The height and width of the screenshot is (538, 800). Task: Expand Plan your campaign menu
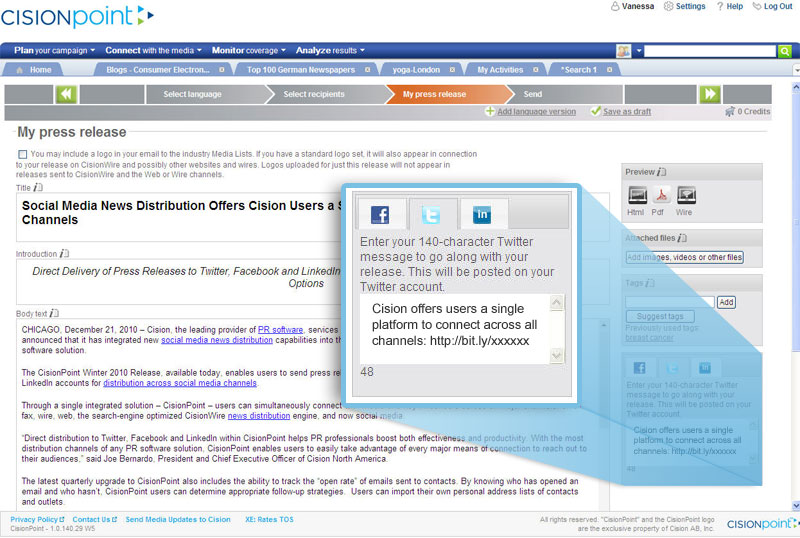click(55, 51)
